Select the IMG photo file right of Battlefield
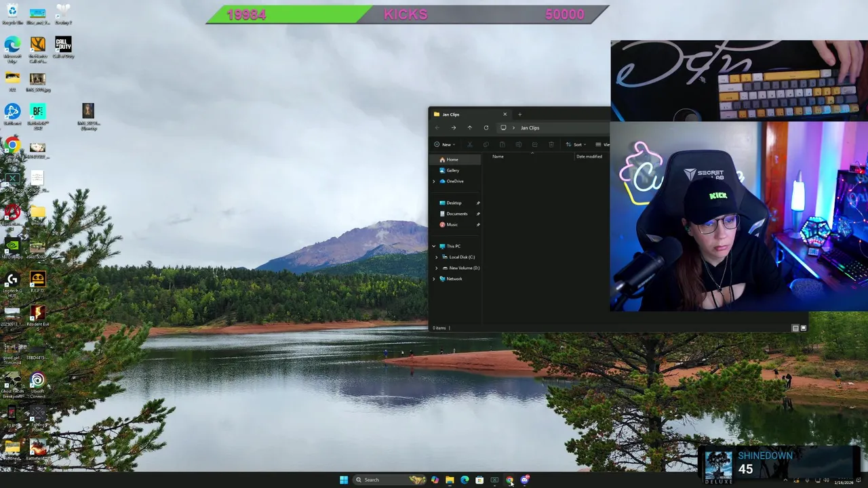 tap(88, 115)
